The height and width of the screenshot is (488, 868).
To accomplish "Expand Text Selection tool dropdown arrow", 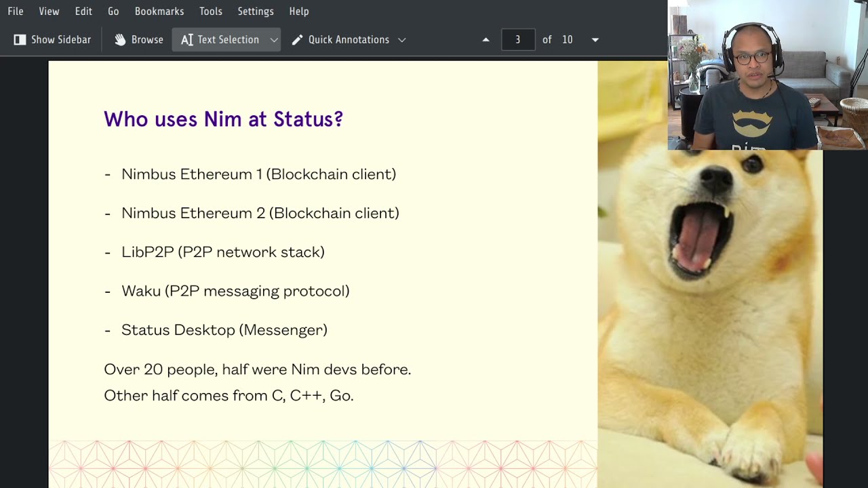I will 274,40.
